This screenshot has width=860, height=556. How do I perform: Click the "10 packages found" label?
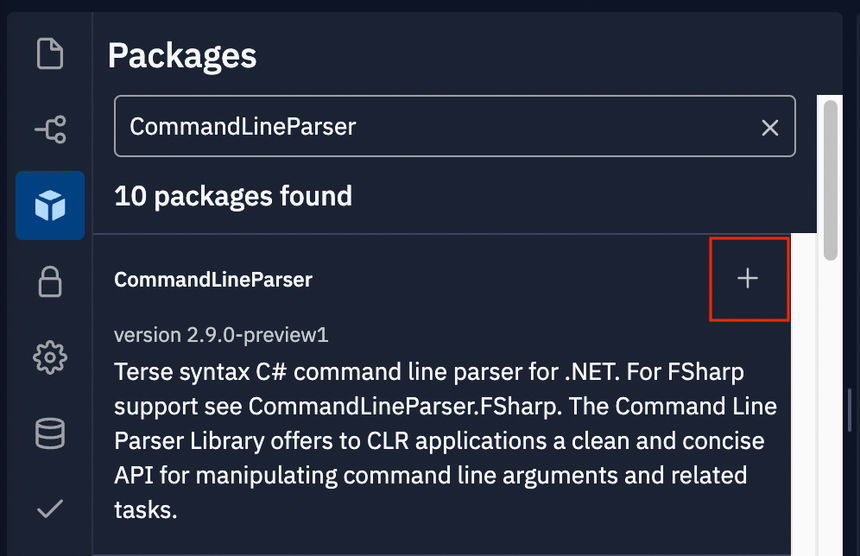[233, 196]
